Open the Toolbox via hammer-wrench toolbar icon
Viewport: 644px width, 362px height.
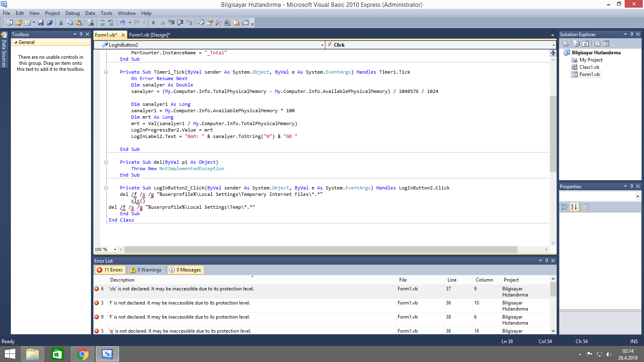point(218,23)
